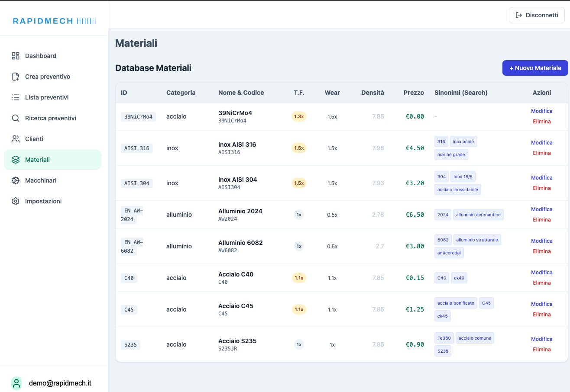Click Elimina for Alluminio 6082

coord(541,251)
